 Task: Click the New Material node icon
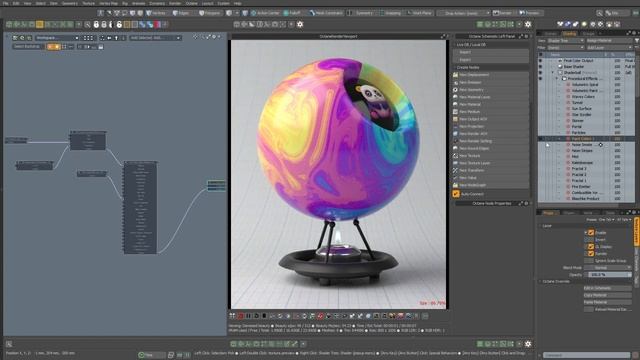point(456,104)
